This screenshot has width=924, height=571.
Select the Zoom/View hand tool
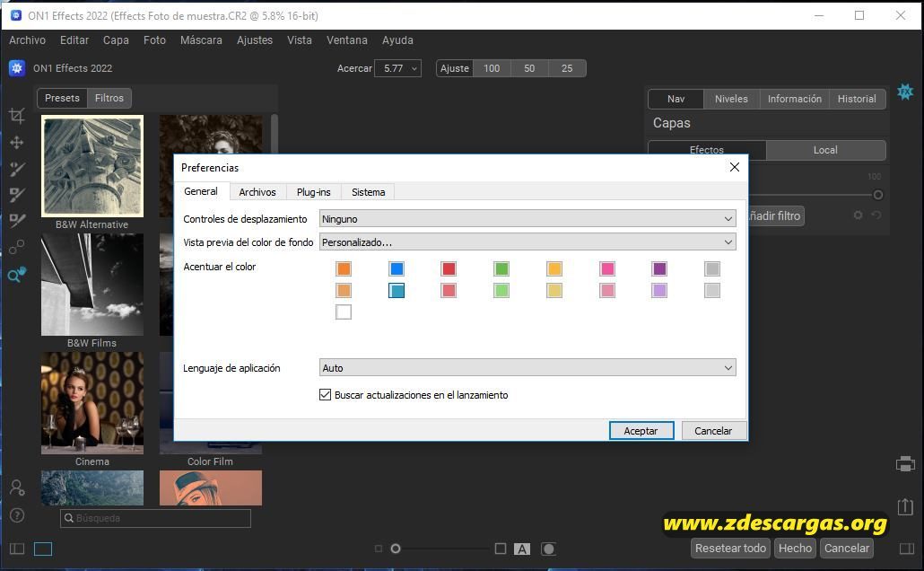point(17,274)
